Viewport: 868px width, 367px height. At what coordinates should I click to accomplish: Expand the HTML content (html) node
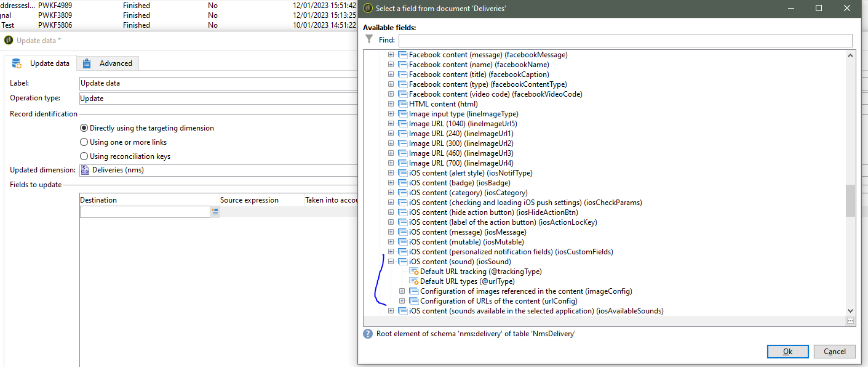tap(391, 103)
